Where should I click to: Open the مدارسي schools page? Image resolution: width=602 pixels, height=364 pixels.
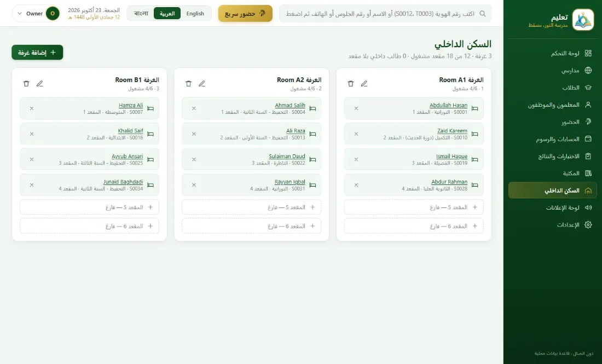553,70
